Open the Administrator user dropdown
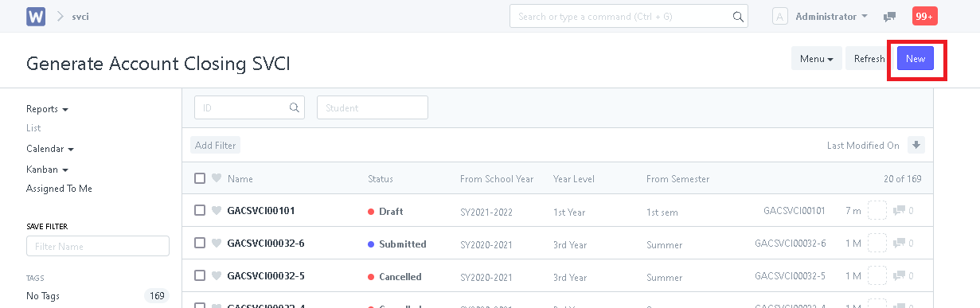Image resolution: width=980 pixels, height=308 pixels. click(x=831, y=17)
